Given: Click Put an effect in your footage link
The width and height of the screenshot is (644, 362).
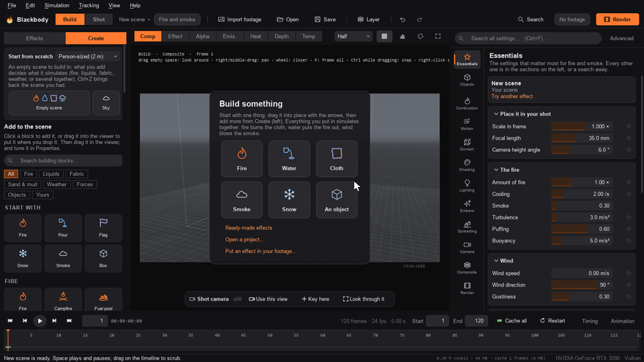Looking at the screenshot, I should (x=261, y=251).
